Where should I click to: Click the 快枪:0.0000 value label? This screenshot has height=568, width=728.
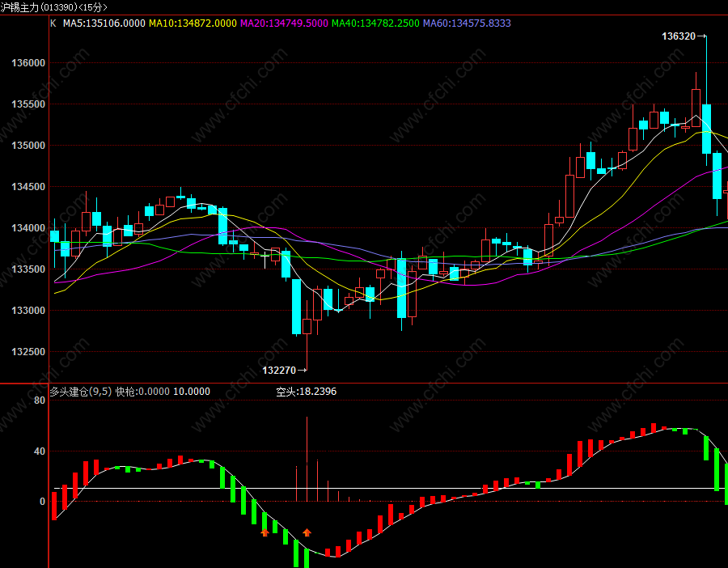point(142,392)
